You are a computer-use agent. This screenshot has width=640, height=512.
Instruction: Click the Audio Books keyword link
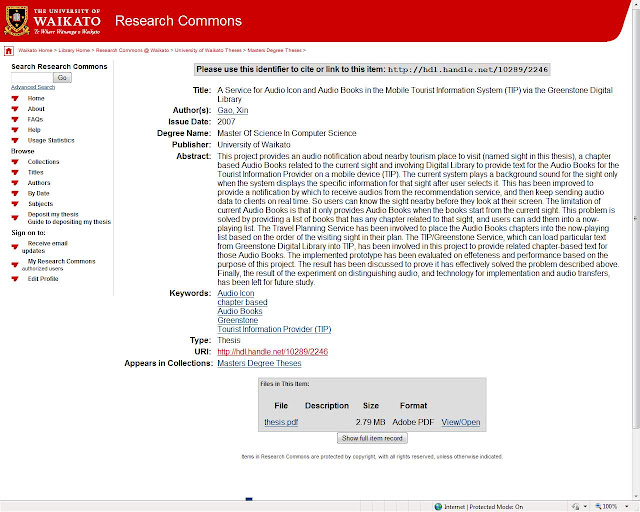[240, 312]
